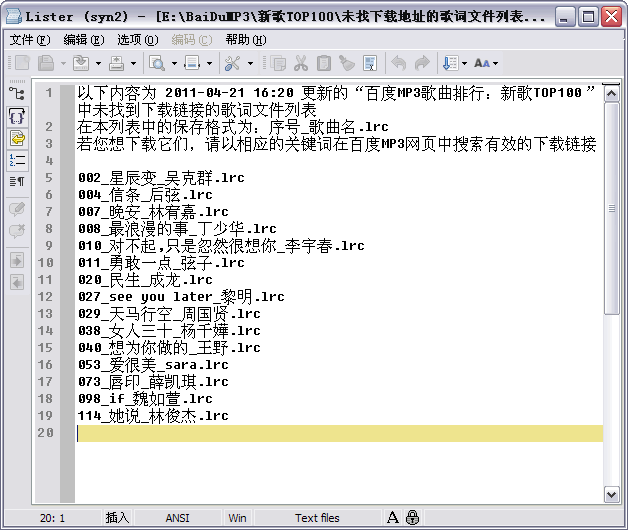Click the font A icon in status bar
628x530 pixels.
[x=393, y=518]
